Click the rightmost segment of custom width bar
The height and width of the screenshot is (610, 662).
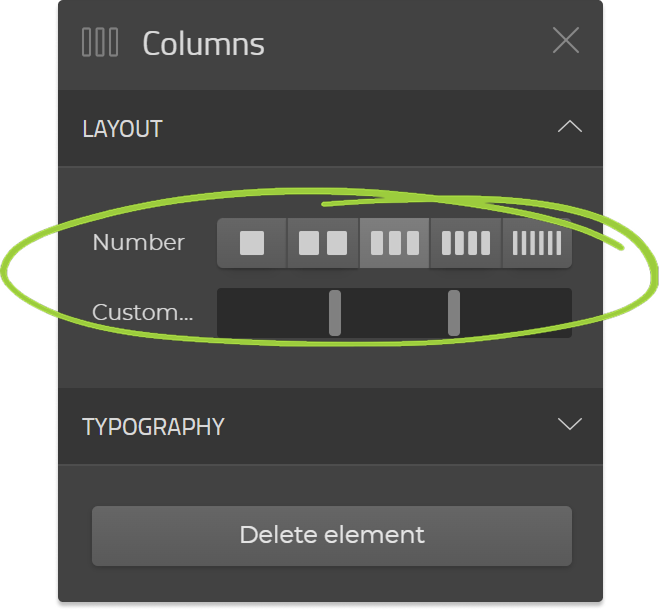514,313
